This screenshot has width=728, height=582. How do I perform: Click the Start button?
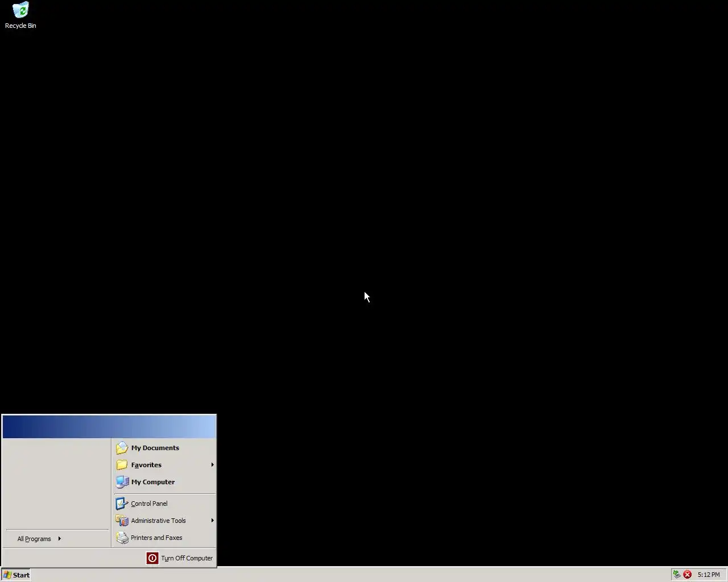coord(16,575)
